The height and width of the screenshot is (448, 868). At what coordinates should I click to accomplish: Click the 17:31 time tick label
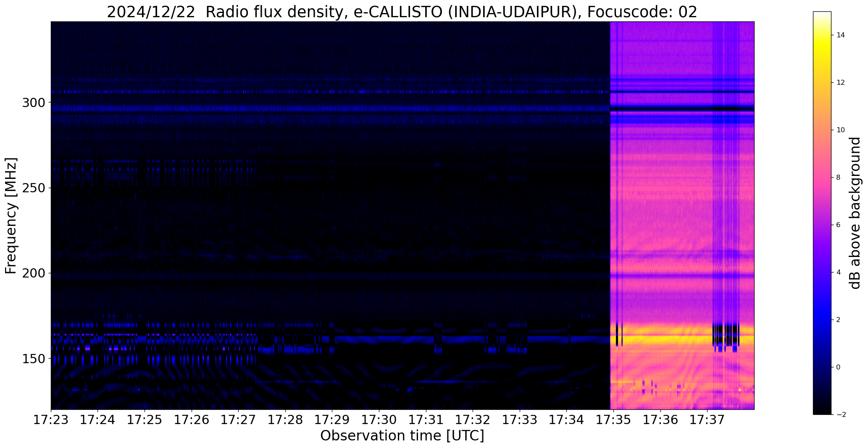point(426,419)
